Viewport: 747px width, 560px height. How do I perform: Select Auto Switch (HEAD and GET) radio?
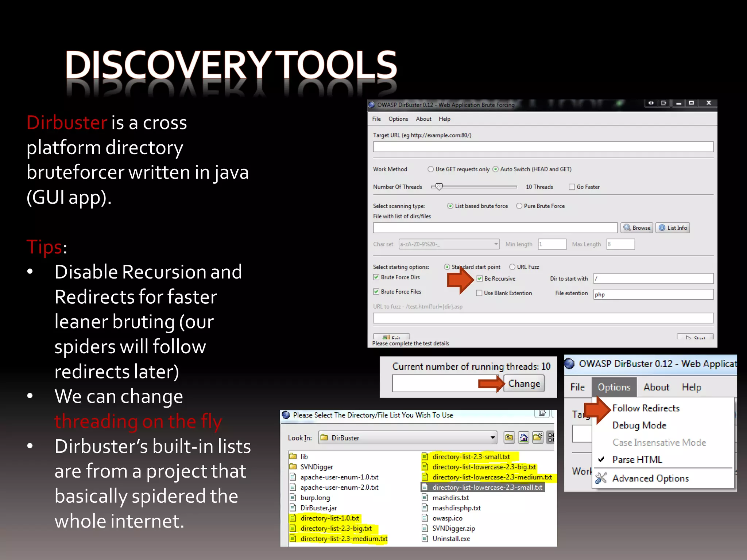pos(495,169)
